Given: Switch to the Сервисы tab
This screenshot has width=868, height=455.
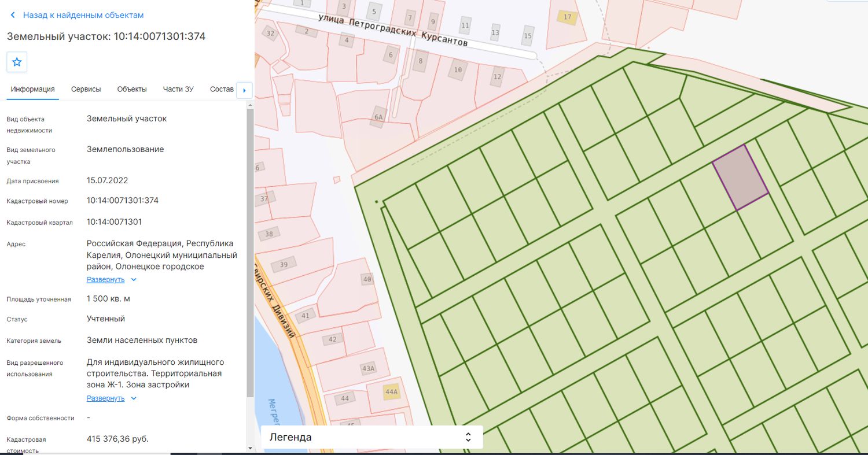Looking at the screenshot, I should [86, 89].
